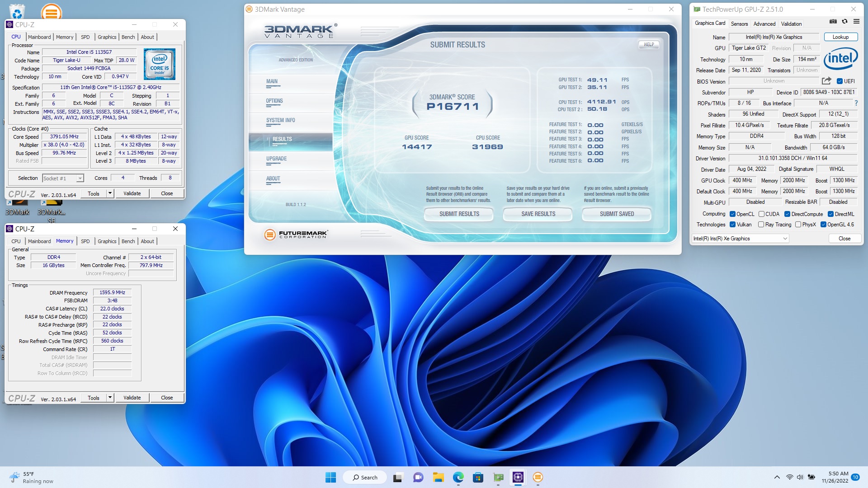The image size is (868, 488).
Task: Open Graphics tab in CPU-Z memory window
Action: (x=107, y=241)
